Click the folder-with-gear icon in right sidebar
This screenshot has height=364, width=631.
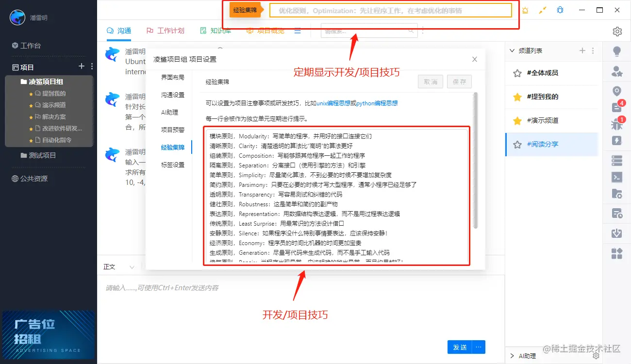(617, 194)
